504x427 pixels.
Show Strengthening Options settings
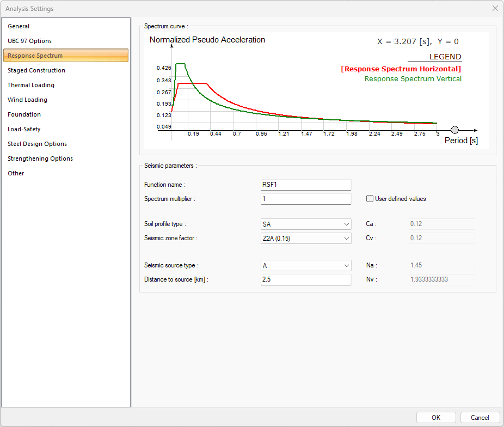click(x=40, y=158)
